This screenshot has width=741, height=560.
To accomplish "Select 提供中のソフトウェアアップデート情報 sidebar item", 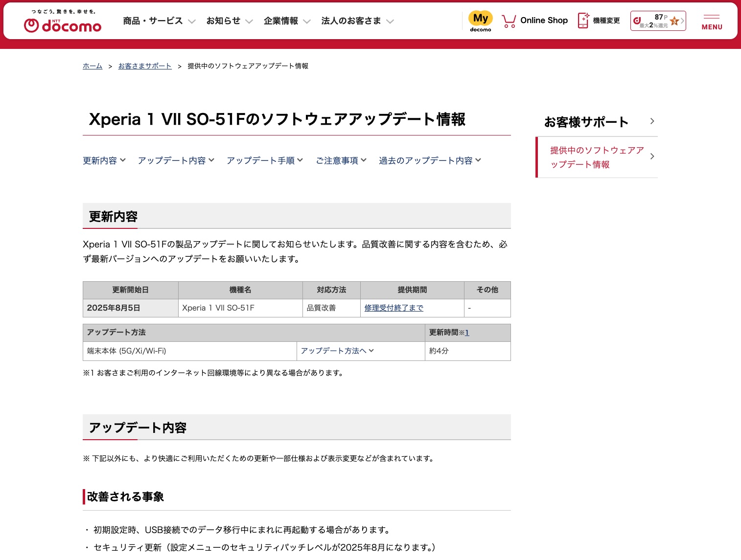I will [x=597, y=157].
